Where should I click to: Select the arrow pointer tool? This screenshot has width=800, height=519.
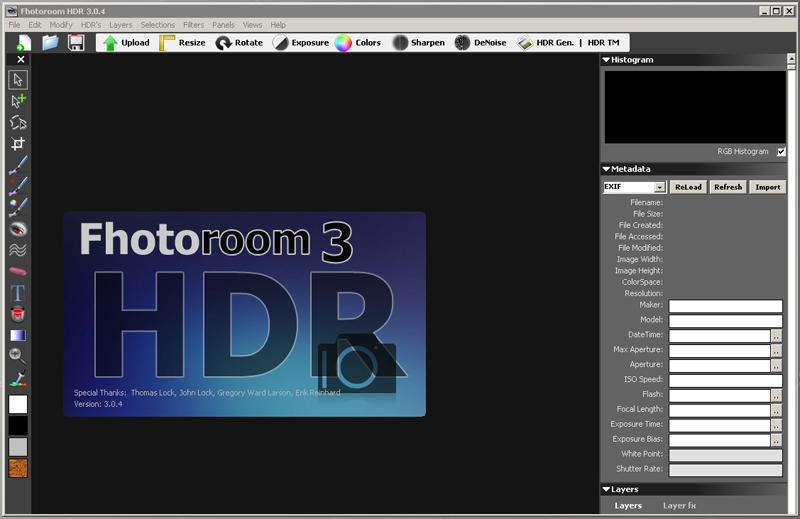coord(18,80)
